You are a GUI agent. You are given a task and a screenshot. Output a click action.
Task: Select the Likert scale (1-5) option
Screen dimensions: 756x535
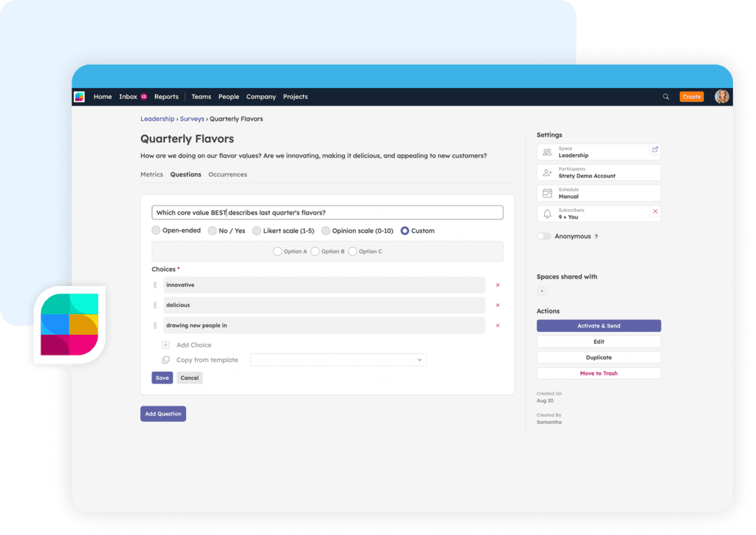click(257, 231)
